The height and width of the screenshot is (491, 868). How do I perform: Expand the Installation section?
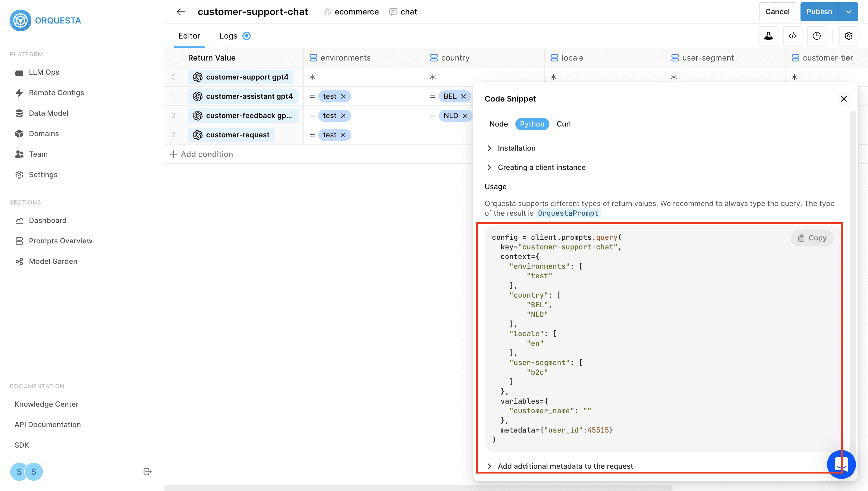pyautogui.click(x=516, y=148)
